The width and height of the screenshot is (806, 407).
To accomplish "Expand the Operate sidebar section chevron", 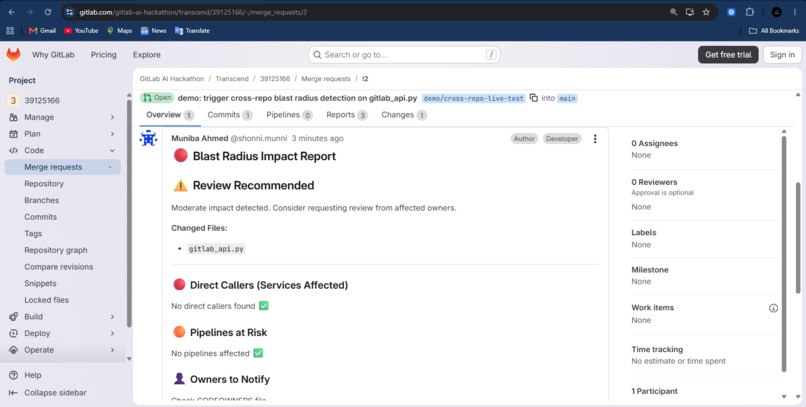I will click(x=112, y=350).
